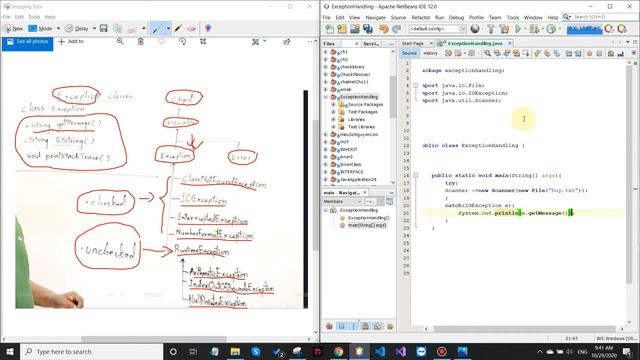
Task: Click Save All icon in NetBeans toolbar
Action: (368, 29)
